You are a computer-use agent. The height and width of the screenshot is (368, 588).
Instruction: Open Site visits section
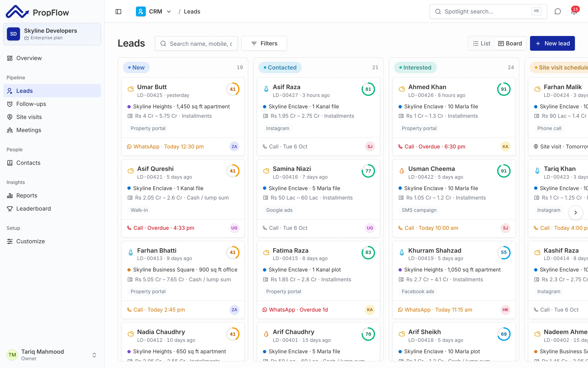tap(52, 117)
